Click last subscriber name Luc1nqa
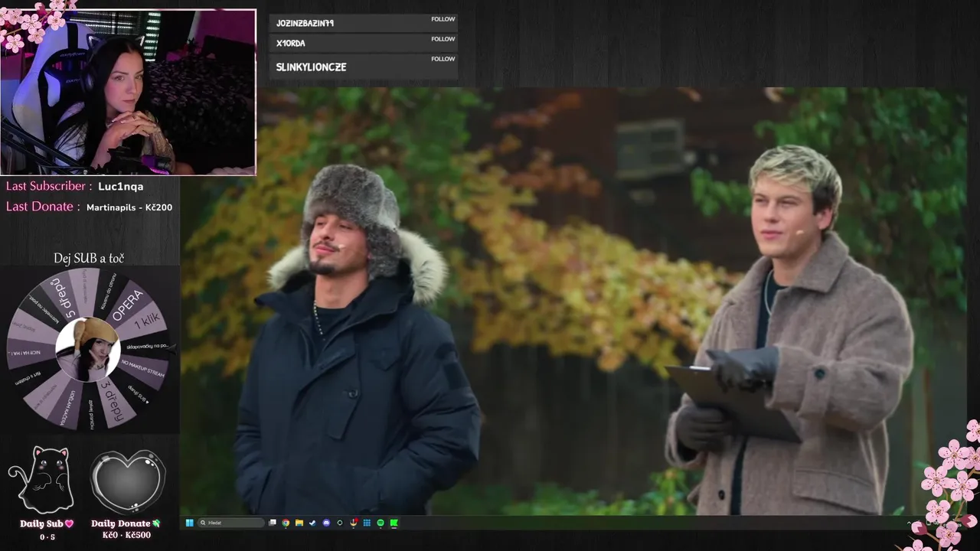980x551 pixels. tap(121, 186)
